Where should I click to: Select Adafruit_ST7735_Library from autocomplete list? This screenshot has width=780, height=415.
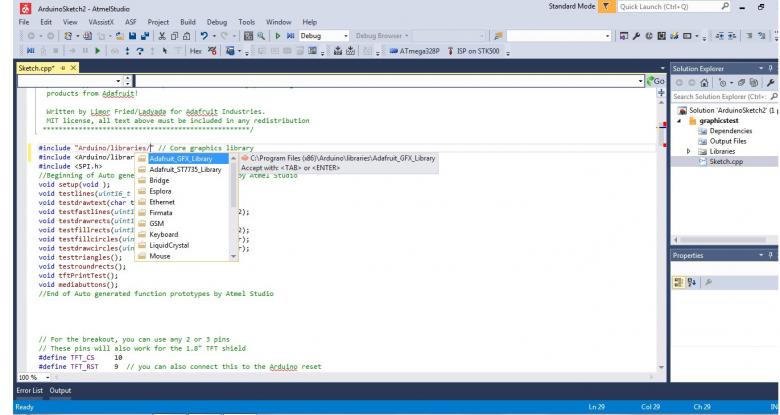coord(184,169)
